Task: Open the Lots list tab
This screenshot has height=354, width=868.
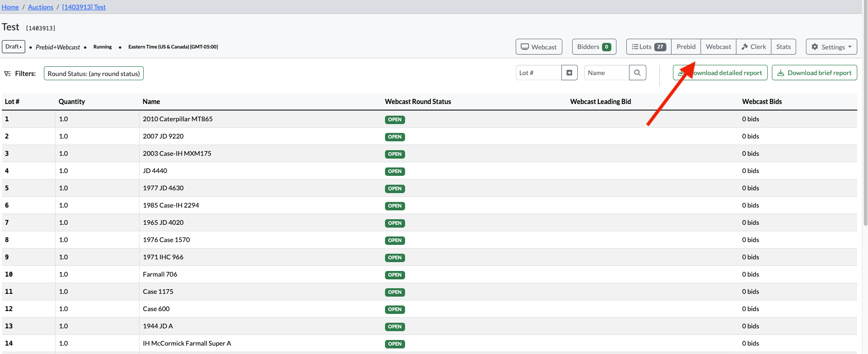Action: pos(649,47)
